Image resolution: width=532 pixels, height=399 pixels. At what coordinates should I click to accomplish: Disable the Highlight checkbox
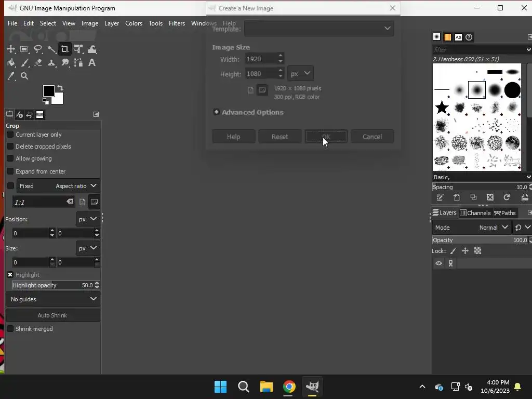click(x=10, y=275)
